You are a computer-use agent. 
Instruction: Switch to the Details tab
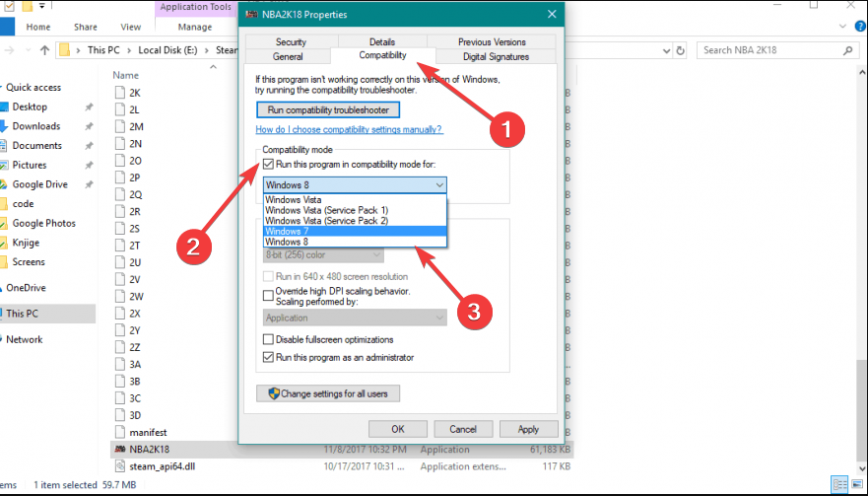[382, 41]
